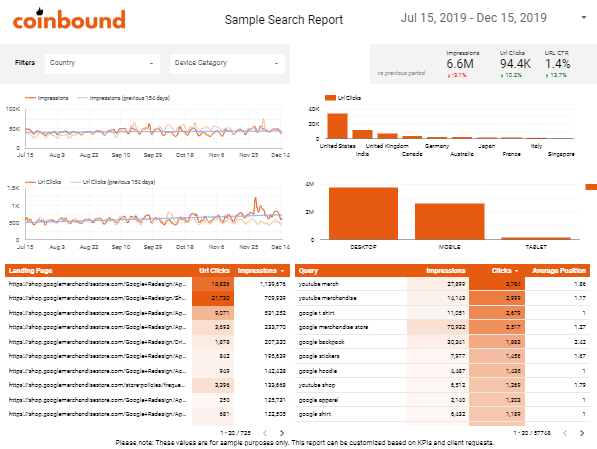Sort by Average Position column header
Viewport: 597px width, 449px height.
coord(559,270)
